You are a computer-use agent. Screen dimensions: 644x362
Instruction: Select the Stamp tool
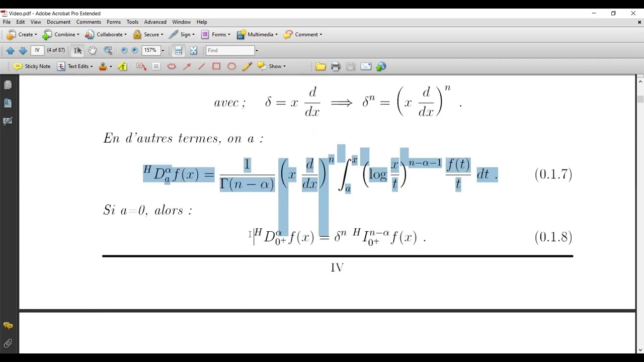click(103, 66)
